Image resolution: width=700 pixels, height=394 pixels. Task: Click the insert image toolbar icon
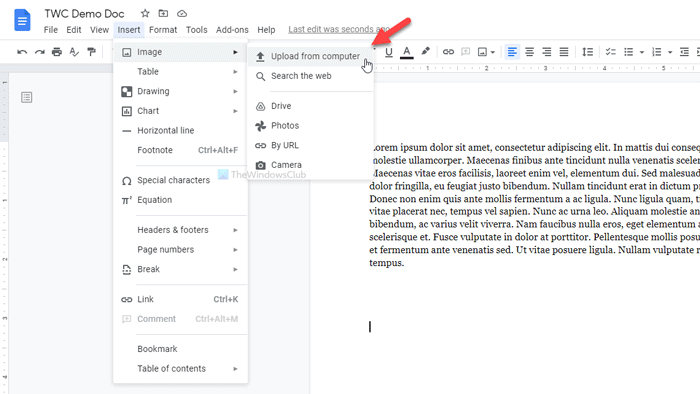click(x=483, y=52)
